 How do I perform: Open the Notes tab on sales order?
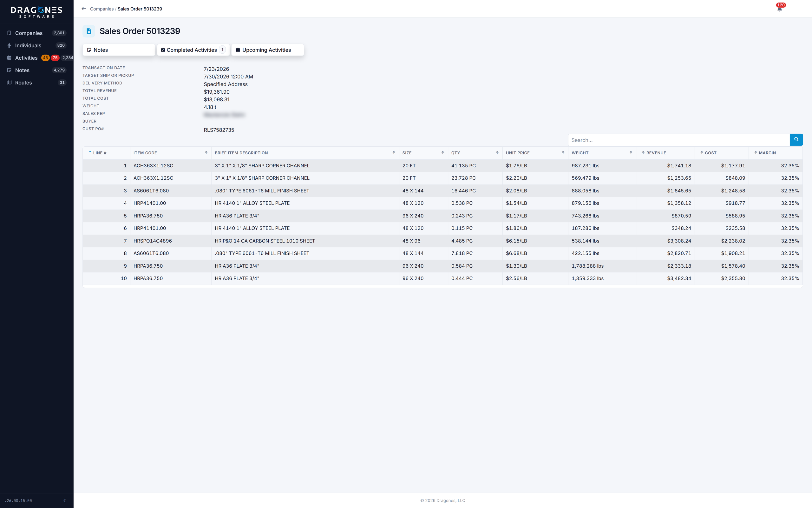(119, 50)
